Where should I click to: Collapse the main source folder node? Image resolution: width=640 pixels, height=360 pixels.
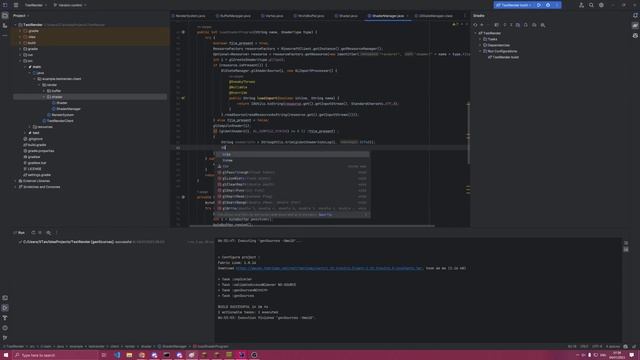point(25,67)
